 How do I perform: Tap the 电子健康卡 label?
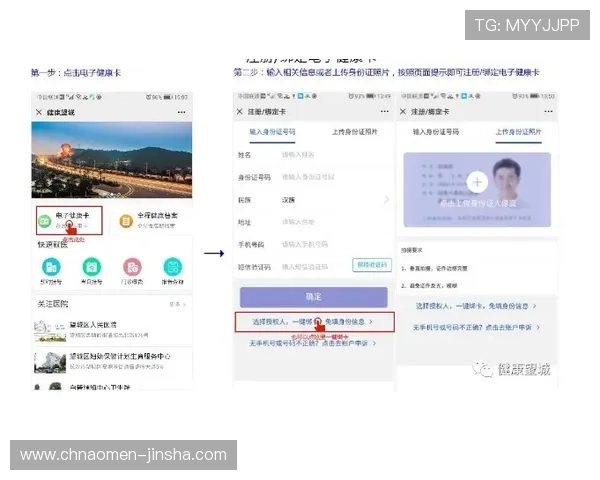pyautogui.click(x=72, y=216)
